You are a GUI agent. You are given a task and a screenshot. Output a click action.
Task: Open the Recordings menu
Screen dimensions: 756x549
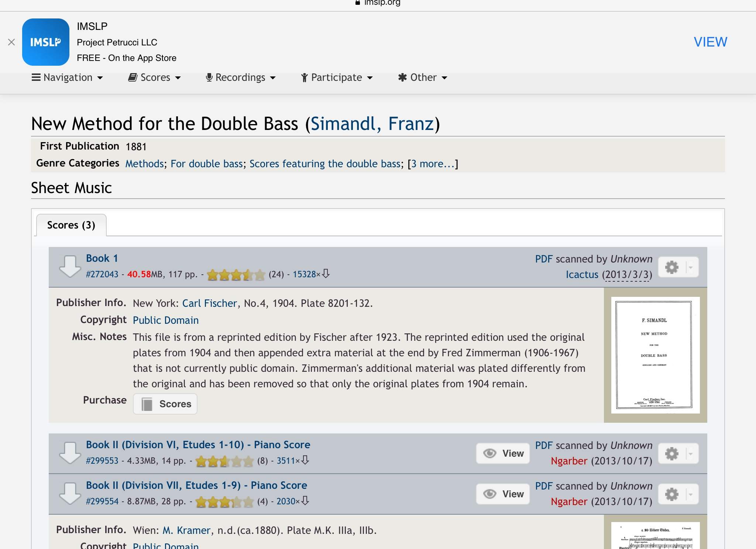point(241,78)
